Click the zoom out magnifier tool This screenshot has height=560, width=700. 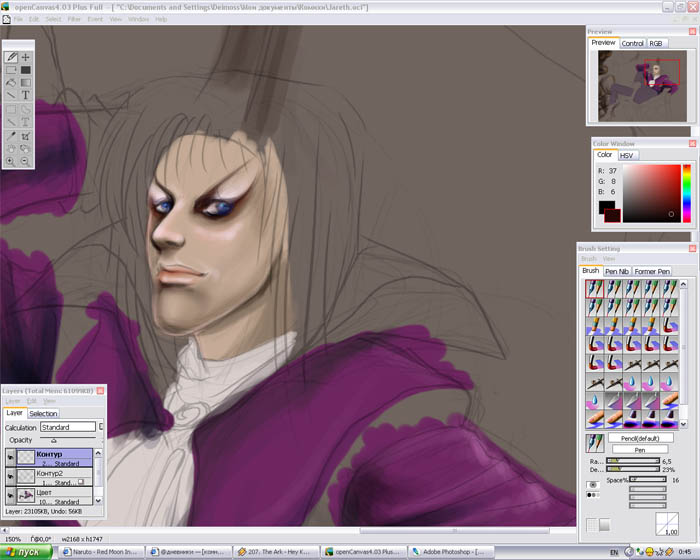coord(25,161)
